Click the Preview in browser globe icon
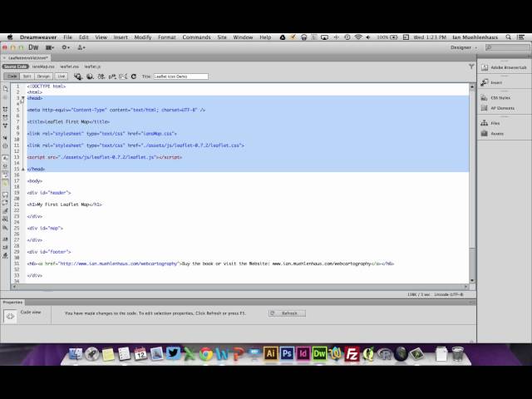 tap(90, 76)
